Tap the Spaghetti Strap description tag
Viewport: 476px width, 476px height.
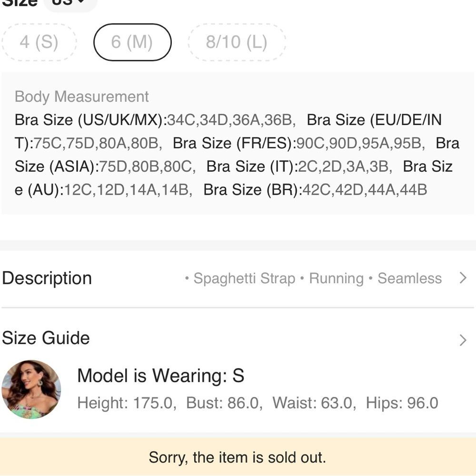(x=244, y=278)
